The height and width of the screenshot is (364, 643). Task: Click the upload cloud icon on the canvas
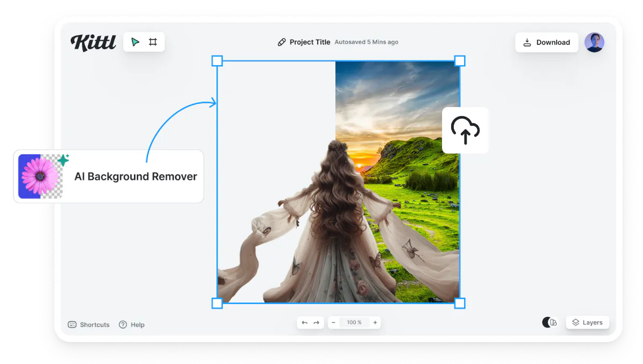pyautogui.click(x=465, y=130)
